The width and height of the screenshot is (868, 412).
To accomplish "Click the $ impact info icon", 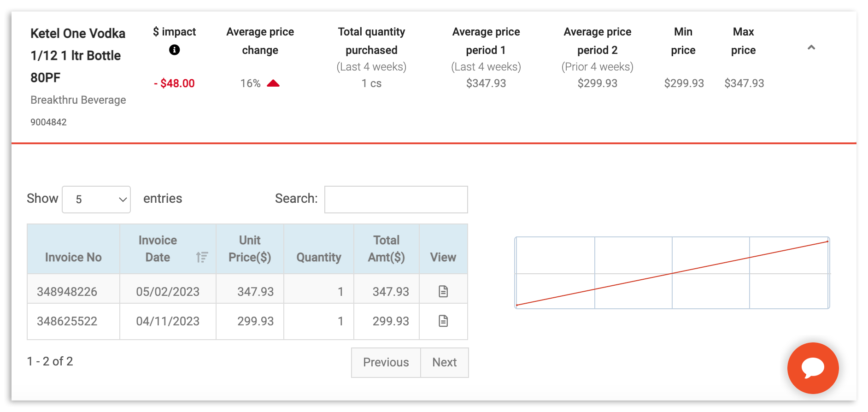I will [174, 50].
